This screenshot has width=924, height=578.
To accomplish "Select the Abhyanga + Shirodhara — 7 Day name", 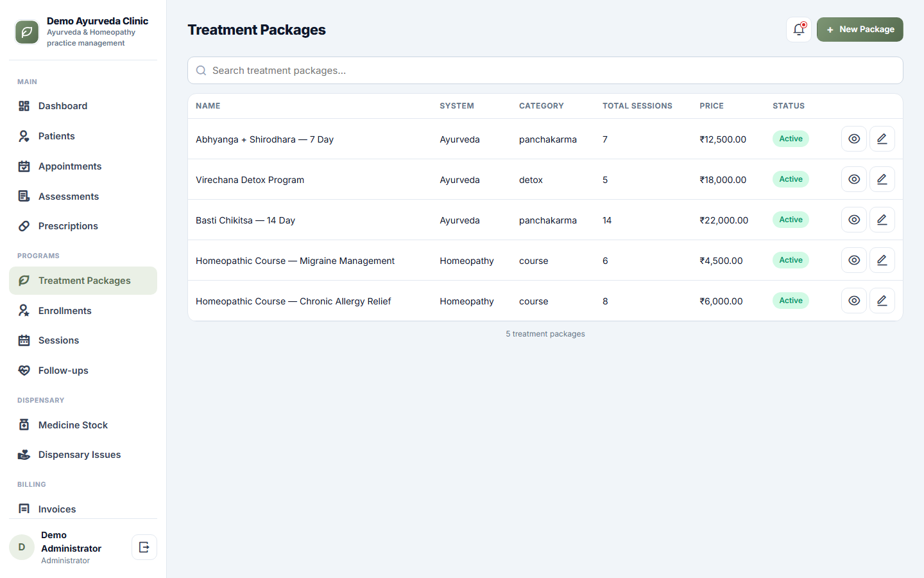I will [264, 139].
